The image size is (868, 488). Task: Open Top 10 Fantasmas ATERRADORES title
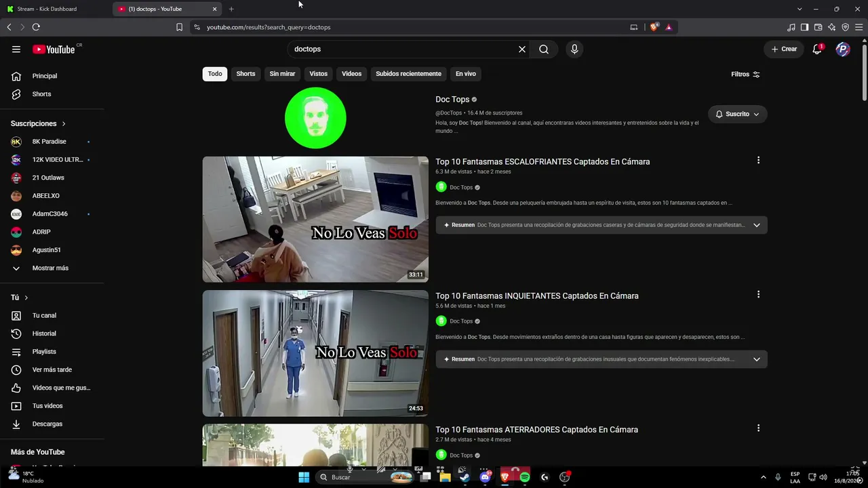click(536, 430)
